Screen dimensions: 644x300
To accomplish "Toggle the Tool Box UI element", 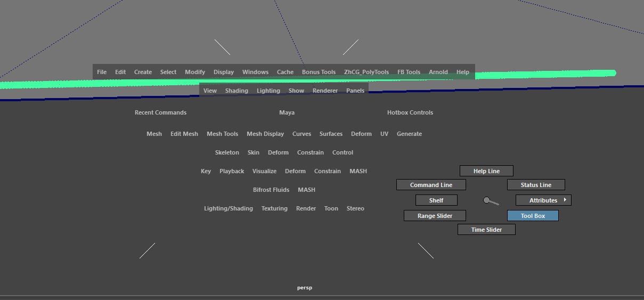I will pyautogui.click(x=533, y=216).
